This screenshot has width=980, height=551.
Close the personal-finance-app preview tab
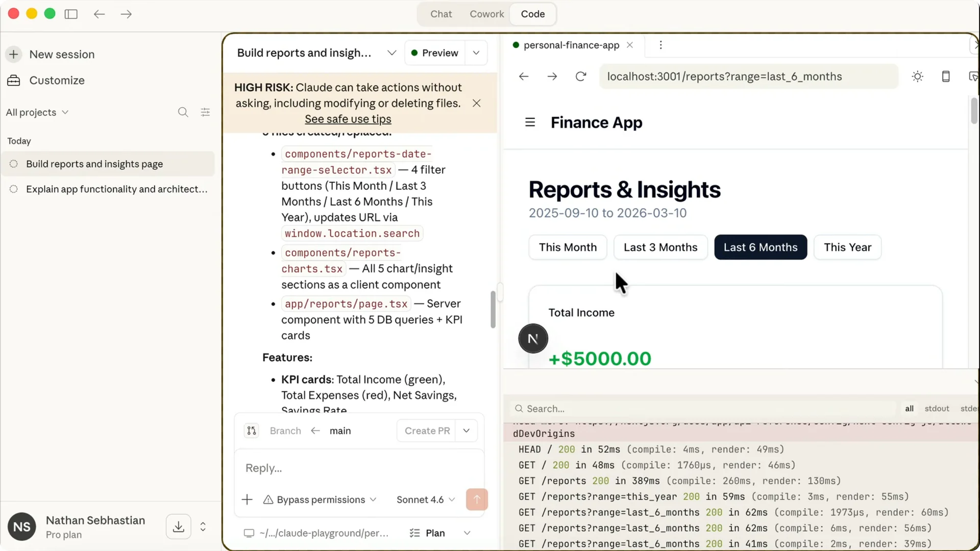[x=630, y=45]
